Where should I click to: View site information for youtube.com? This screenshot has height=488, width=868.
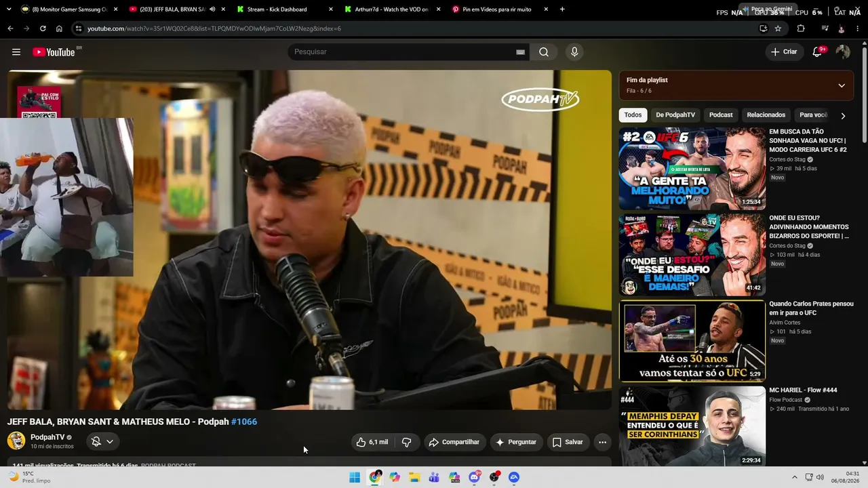pos(79,28)
